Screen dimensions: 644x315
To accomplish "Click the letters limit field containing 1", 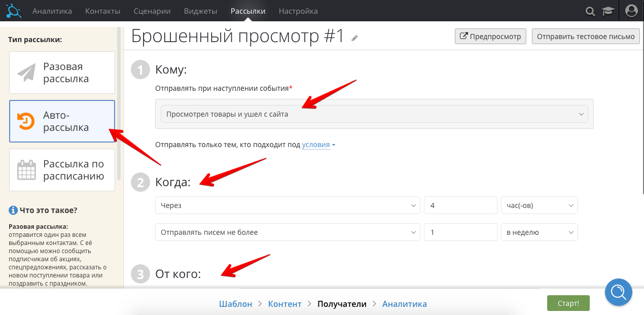I will click(x=460, y=232).
